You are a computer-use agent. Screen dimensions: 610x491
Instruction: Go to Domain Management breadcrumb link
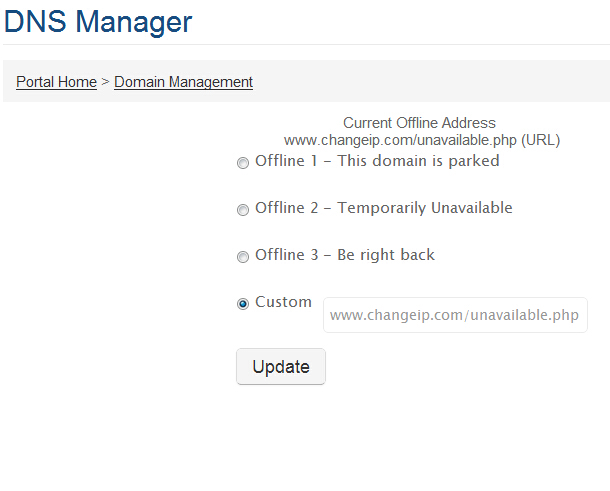pyautogui.click(x=183, y=82)
